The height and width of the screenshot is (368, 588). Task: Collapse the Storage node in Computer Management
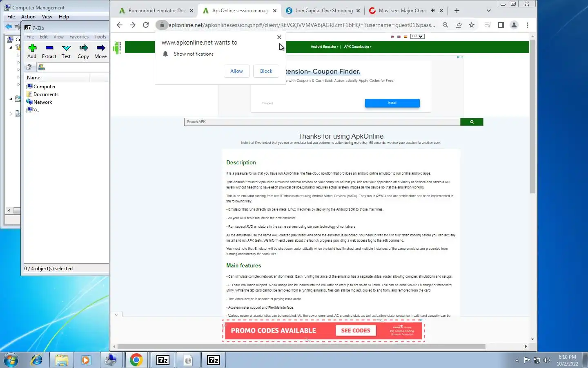pos(11,99)
